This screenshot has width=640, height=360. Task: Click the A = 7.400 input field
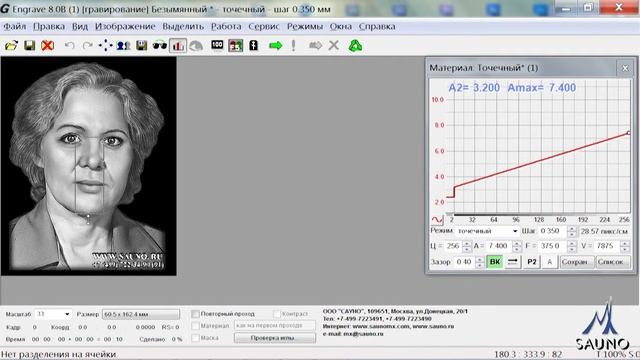[x=498, y=246]
